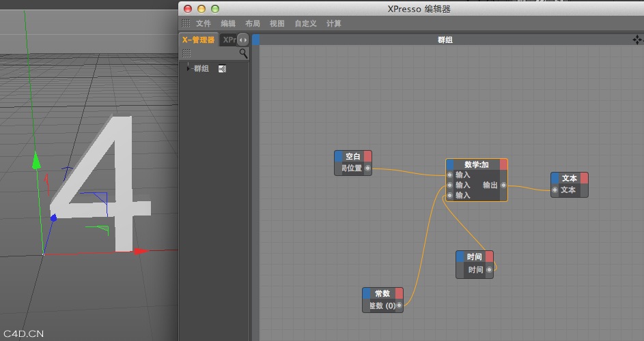Click the red output square on 常数 node
The height and width of the screenshot is (341, 644).
399,293
